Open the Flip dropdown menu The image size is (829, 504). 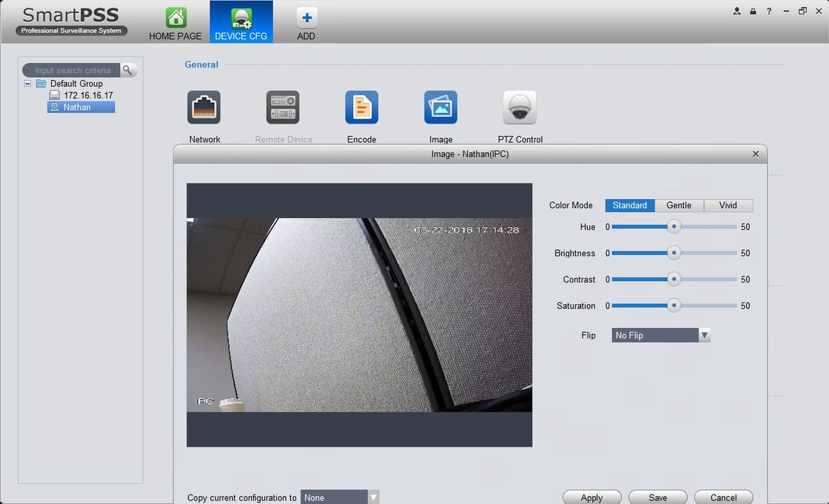704,335
